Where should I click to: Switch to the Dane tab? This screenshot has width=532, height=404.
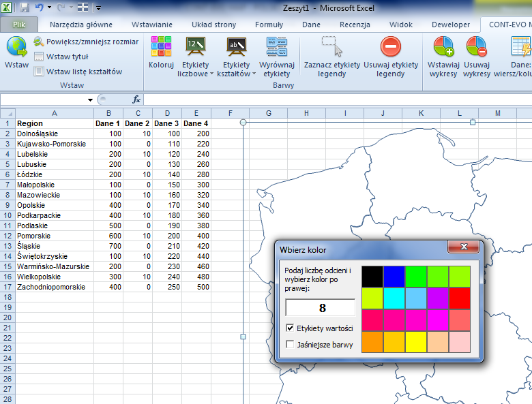tap(311, 25)
